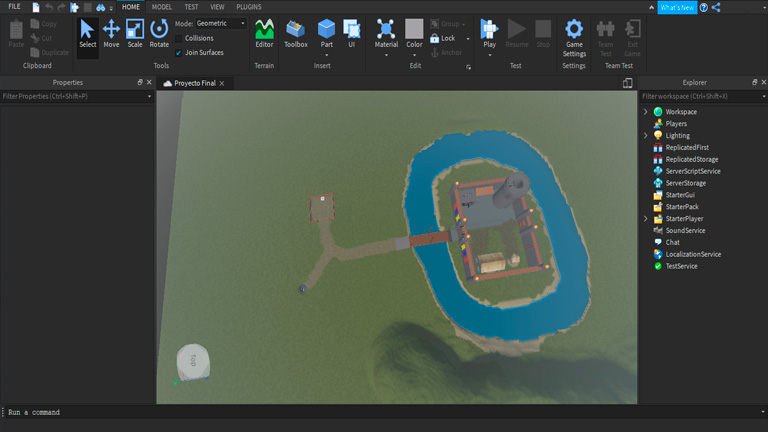Insert a new Part
This screenshot has height=432, width=768.
326,30
